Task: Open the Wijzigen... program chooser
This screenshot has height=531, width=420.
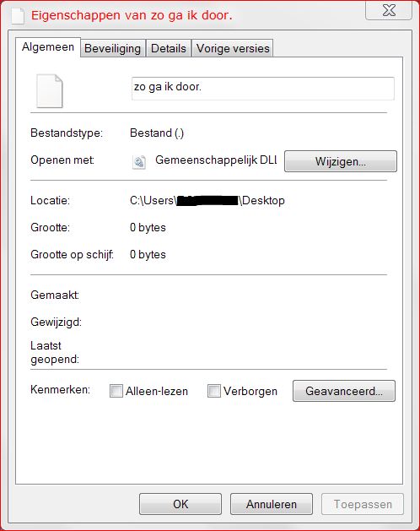Action: [x=341, y=161]
